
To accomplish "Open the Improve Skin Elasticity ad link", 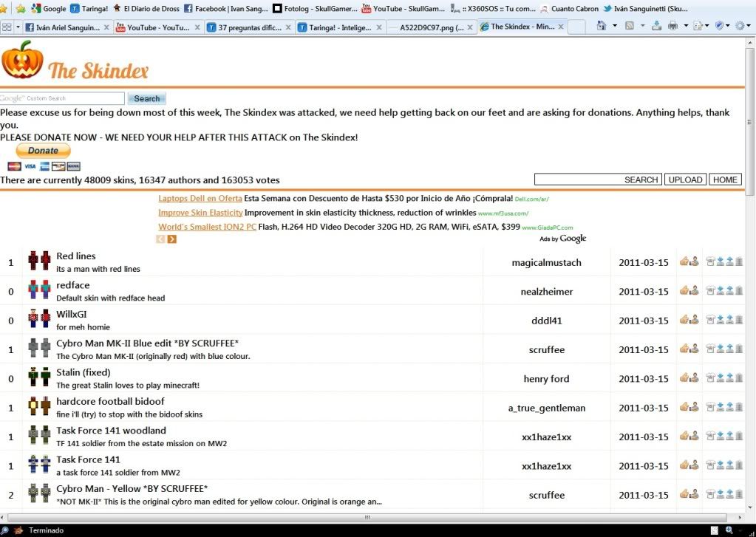I will pyautogui.click(x=200, y=213).
